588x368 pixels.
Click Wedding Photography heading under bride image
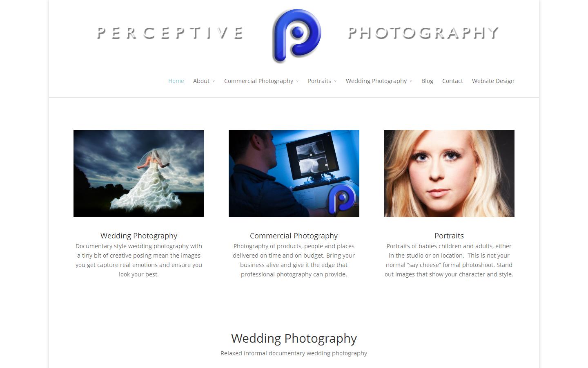click(x=139, y=236)
